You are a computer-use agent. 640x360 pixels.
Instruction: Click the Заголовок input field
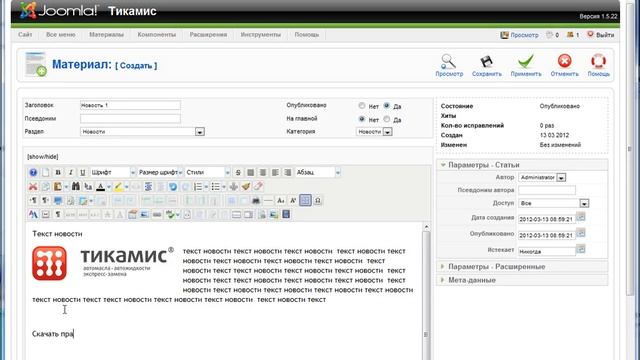pos(130,105)
